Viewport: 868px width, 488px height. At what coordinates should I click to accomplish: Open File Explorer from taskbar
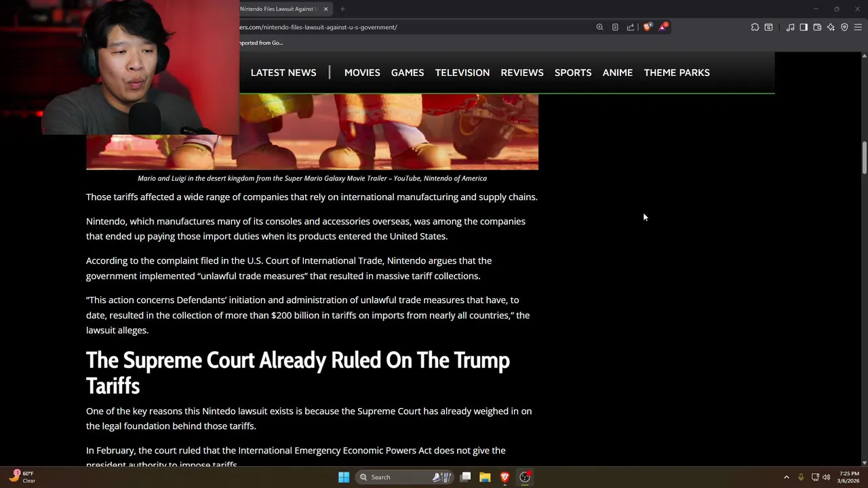click(x=485, y=477)
